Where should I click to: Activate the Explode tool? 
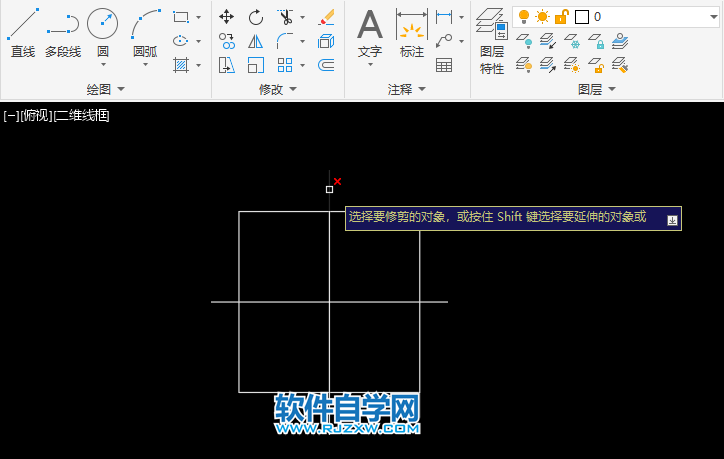click(326, 41)
